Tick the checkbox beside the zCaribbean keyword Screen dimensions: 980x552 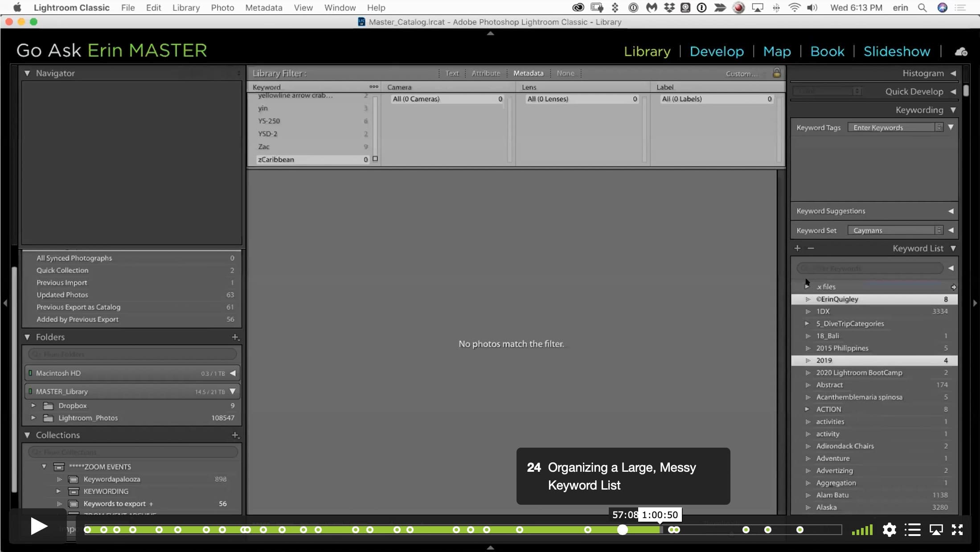coord(375,159)
